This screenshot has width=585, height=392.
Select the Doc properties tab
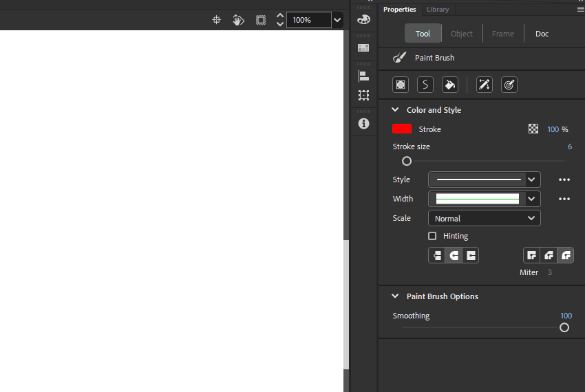click(542, 34)
